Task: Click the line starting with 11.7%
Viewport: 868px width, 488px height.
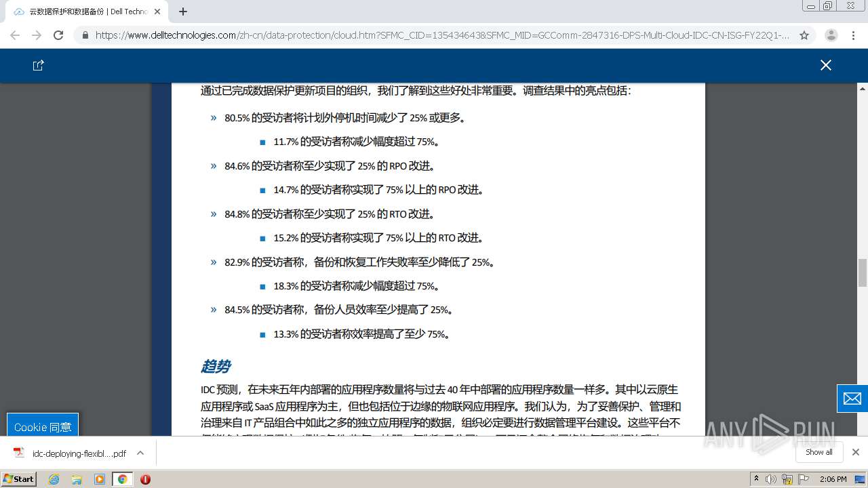Action: [357, 142]
